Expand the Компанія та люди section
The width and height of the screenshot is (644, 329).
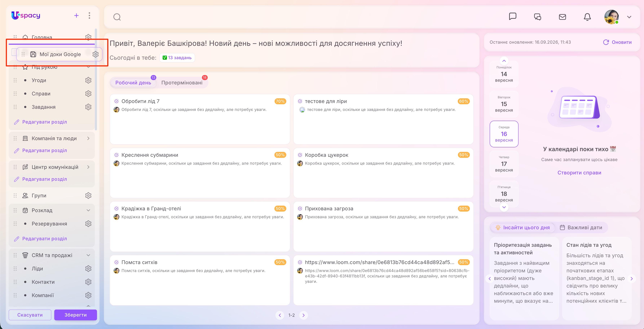[88, 138]
